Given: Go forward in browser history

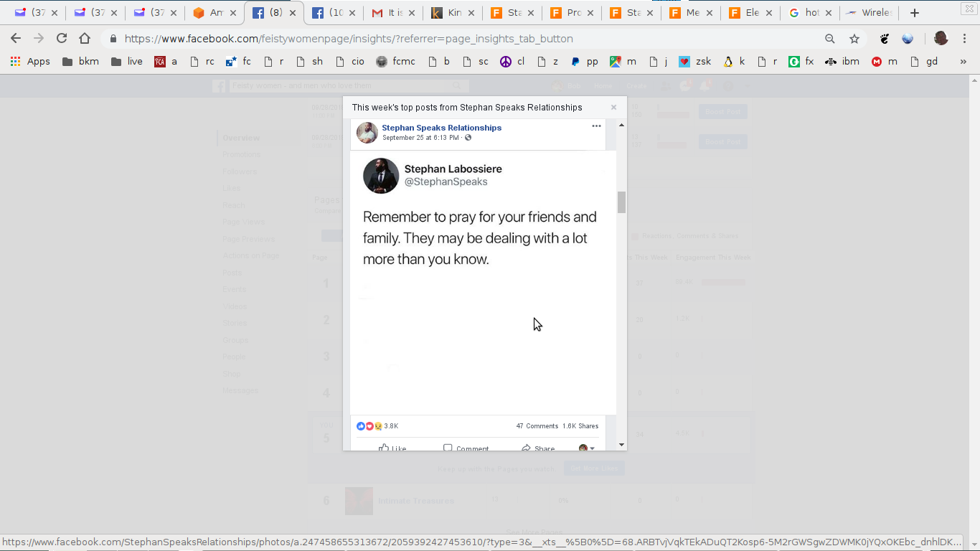Looking at the screenshot, I should [x=39, y=39].
